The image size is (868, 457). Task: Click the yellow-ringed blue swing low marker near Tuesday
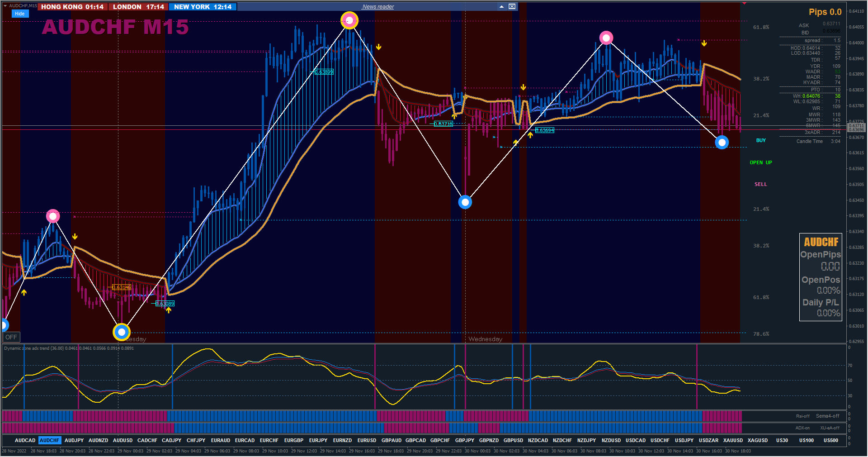click(x=121, y=332)
